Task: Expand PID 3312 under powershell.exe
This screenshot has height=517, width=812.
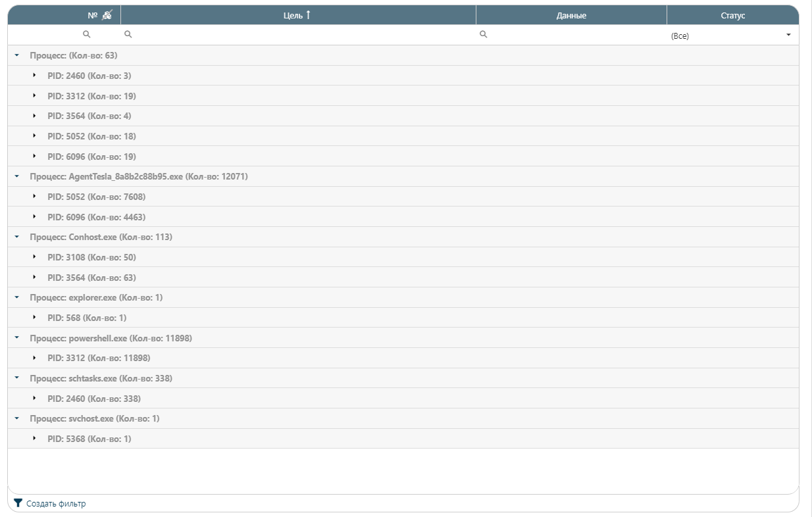Action: tap(34, 358)
